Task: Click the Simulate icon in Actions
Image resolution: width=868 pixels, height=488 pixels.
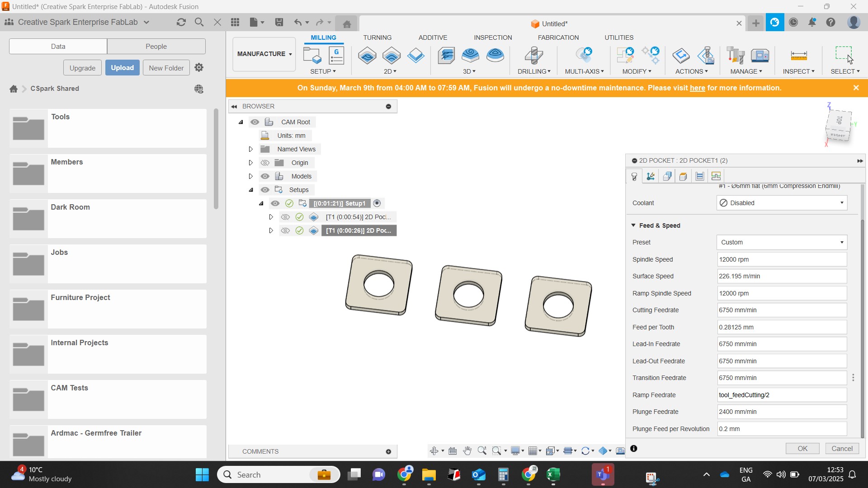Action: [x=681, y=55]
